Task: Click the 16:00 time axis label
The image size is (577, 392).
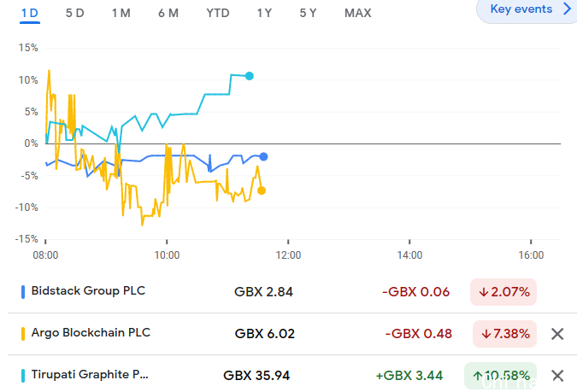Action: tap(531, 255)
